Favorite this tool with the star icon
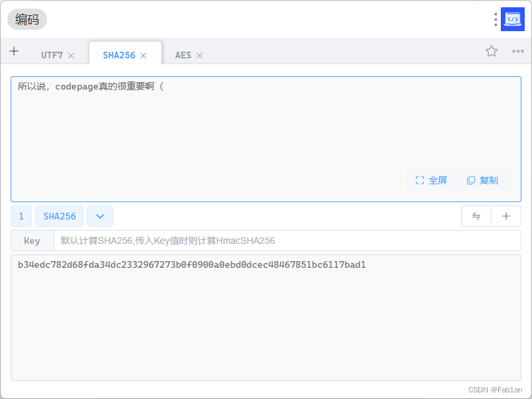The image size is (532, 399). (492, 51)
